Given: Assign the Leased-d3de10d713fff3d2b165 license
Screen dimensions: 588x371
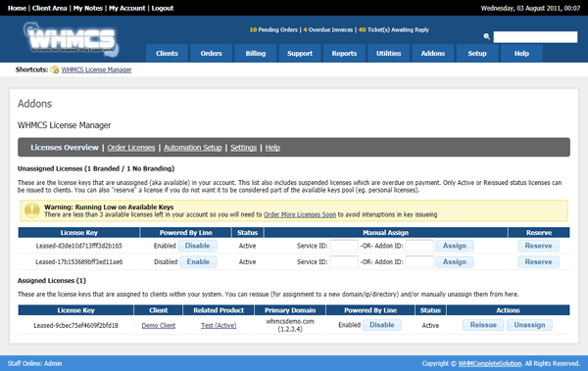Looking at the screenshot, I should pyautogui.click(x=455, y=246).
